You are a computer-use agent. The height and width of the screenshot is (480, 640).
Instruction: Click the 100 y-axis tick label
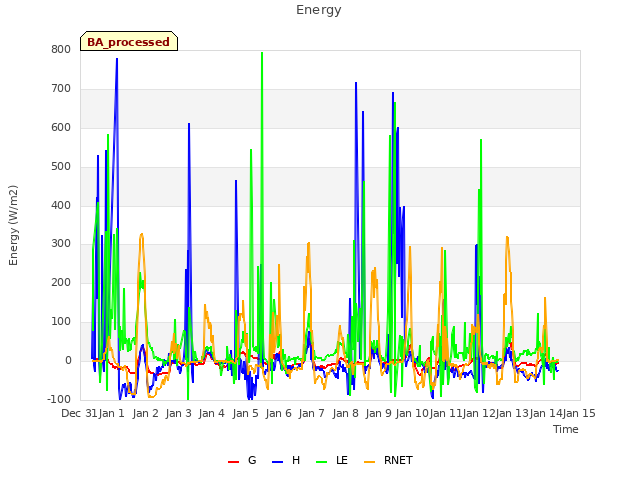[x=61, y=322]
